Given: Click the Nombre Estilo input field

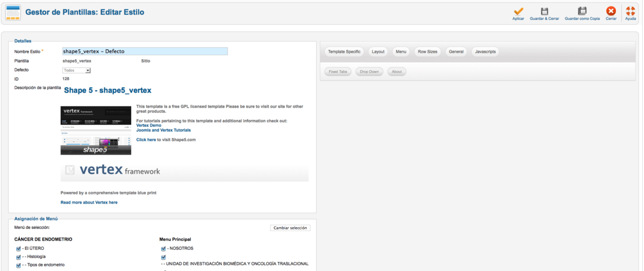Looking at the screenshot, I should click(145, 52).
